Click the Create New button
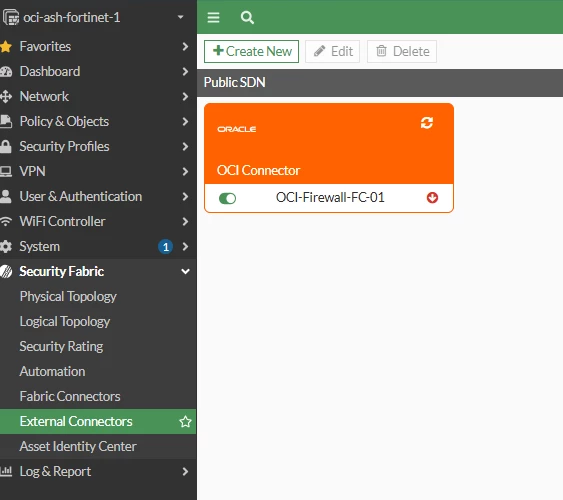 [251, 51]
